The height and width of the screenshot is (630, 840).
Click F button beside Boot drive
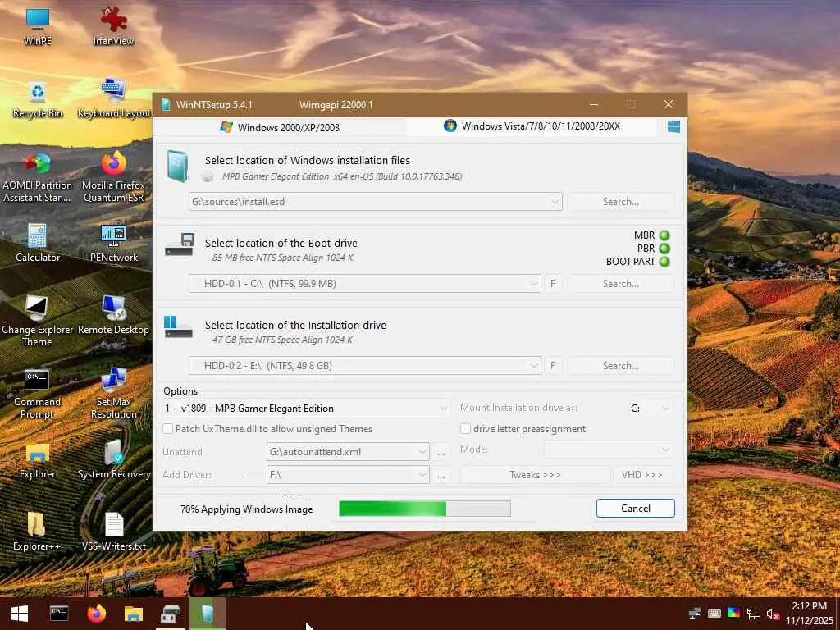click(x=553, y=284)
